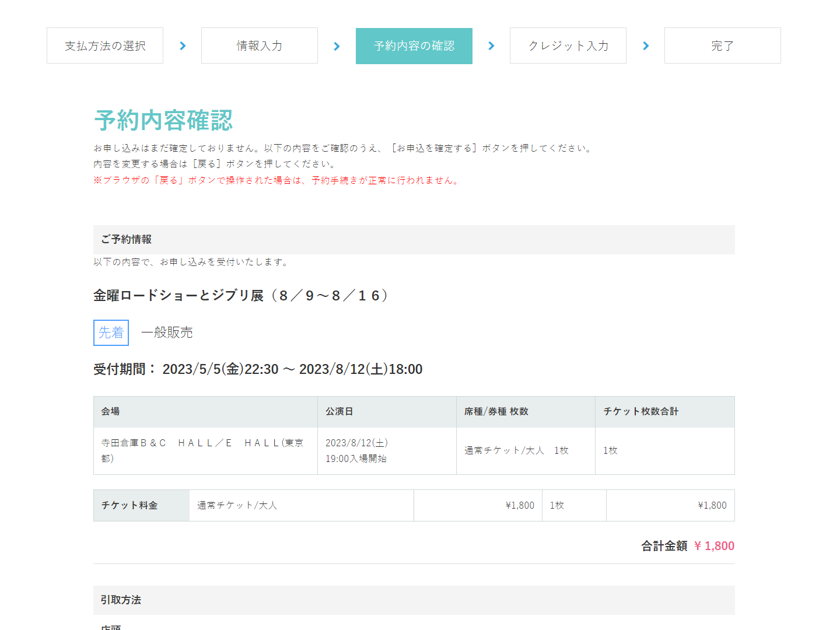Click the 引取方法 section header
The image size is (840, 630).
(414, 600)
